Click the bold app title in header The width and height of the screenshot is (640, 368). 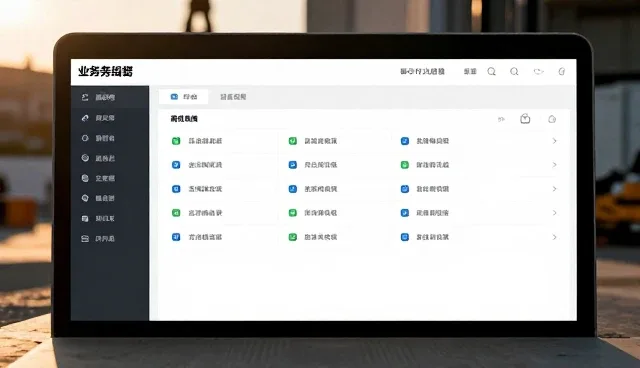tap(105, 71)
